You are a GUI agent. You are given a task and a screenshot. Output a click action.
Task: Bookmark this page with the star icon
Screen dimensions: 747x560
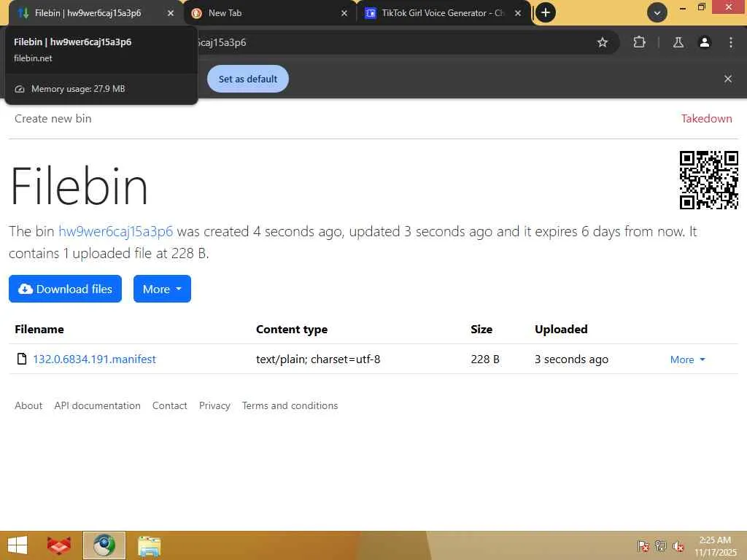pos(602,42)
